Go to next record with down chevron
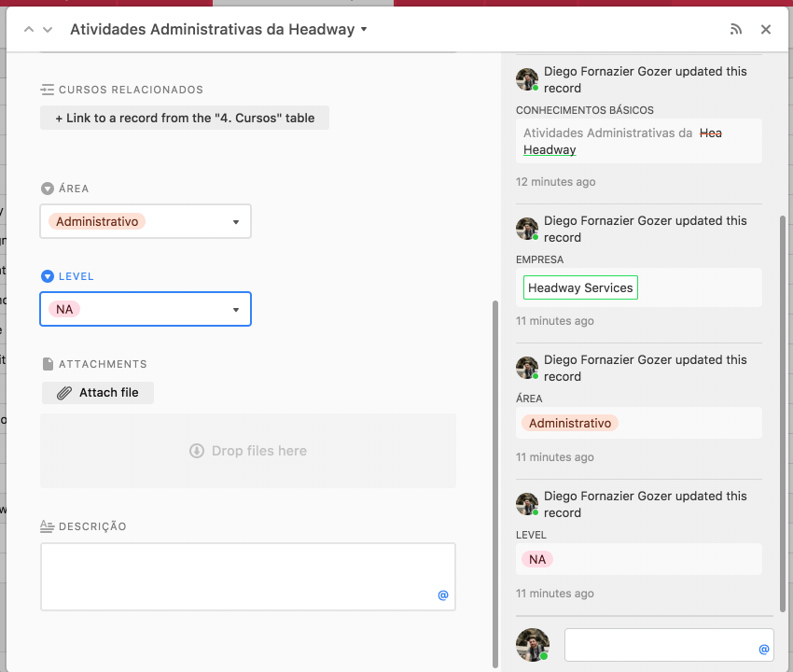 [48, 30]
